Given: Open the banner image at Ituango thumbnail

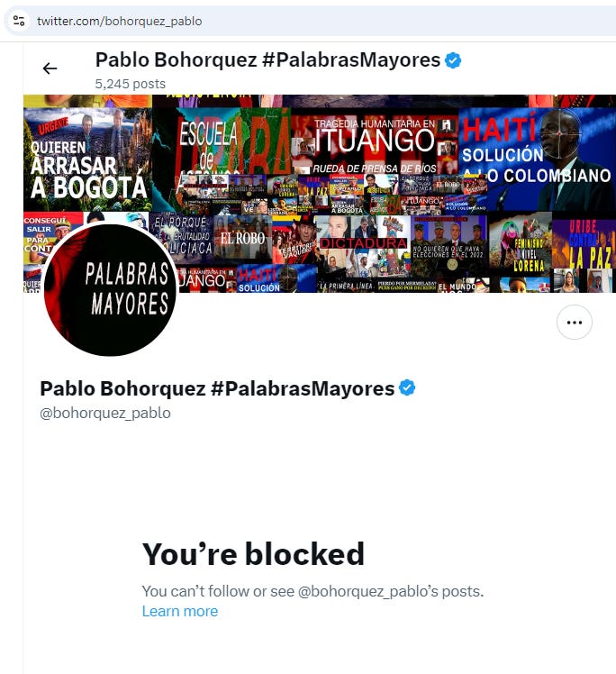Looking at the screenshot, I should click(375, 141).
